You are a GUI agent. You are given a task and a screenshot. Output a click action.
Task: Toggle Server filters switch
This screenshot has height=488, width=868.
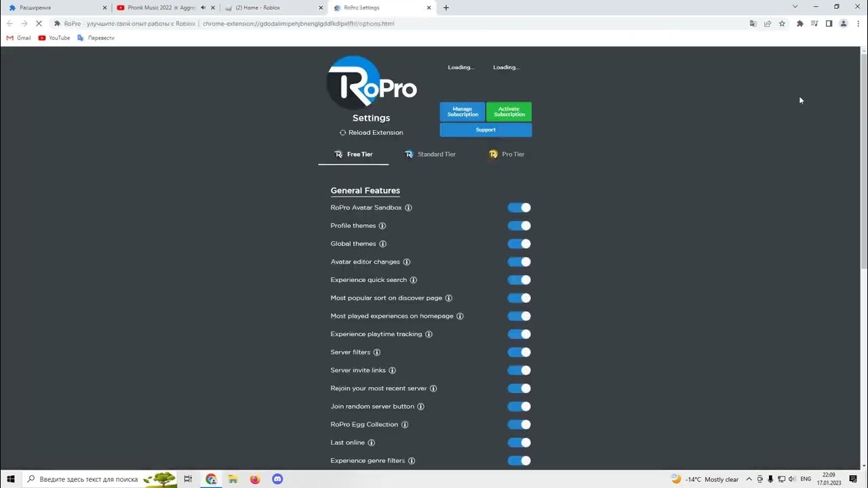519,352
